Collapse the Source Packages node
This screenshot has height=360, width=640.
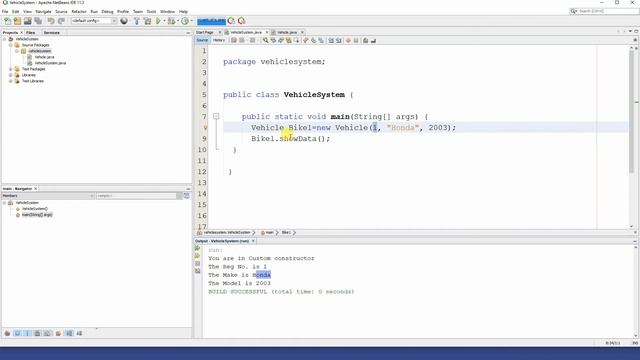pyautogui.click(x=11, y=45)
